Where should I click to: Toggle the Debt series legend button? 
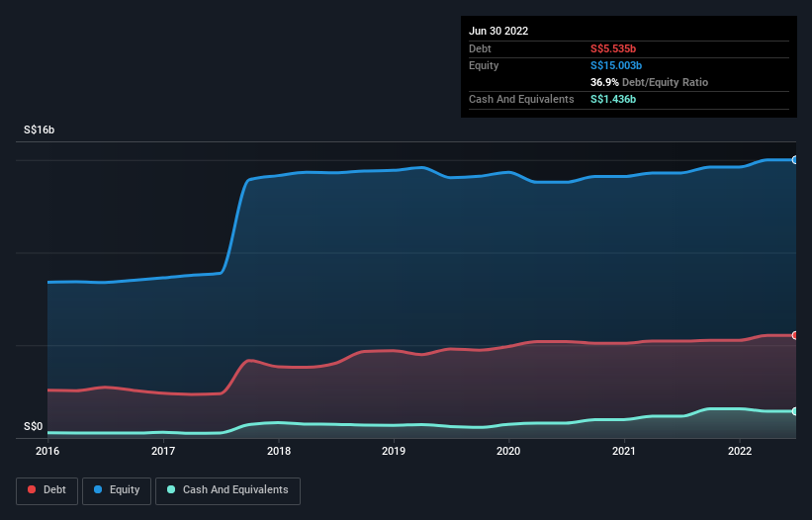47,490
